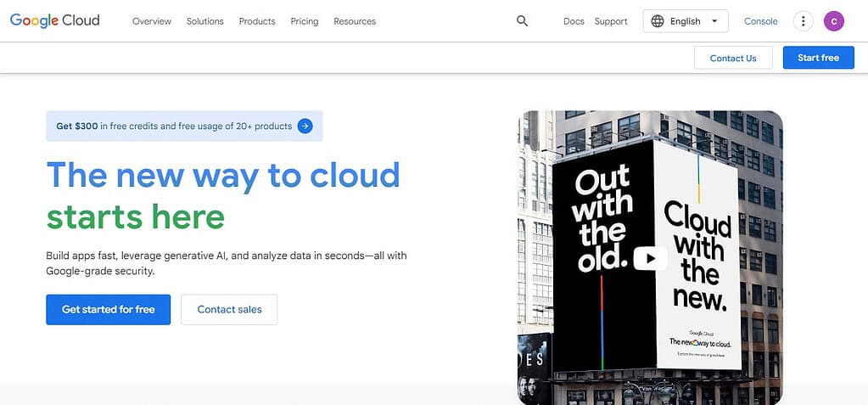Click the Contact sales button
The image size is (868, 405).
229,309
